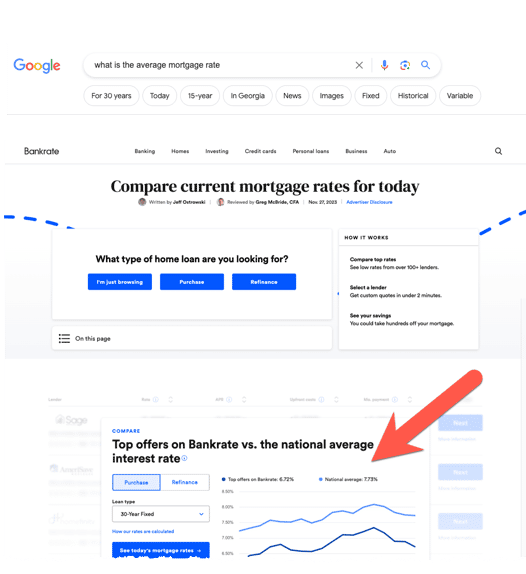Switch to the Images results chip

(332, 96)
